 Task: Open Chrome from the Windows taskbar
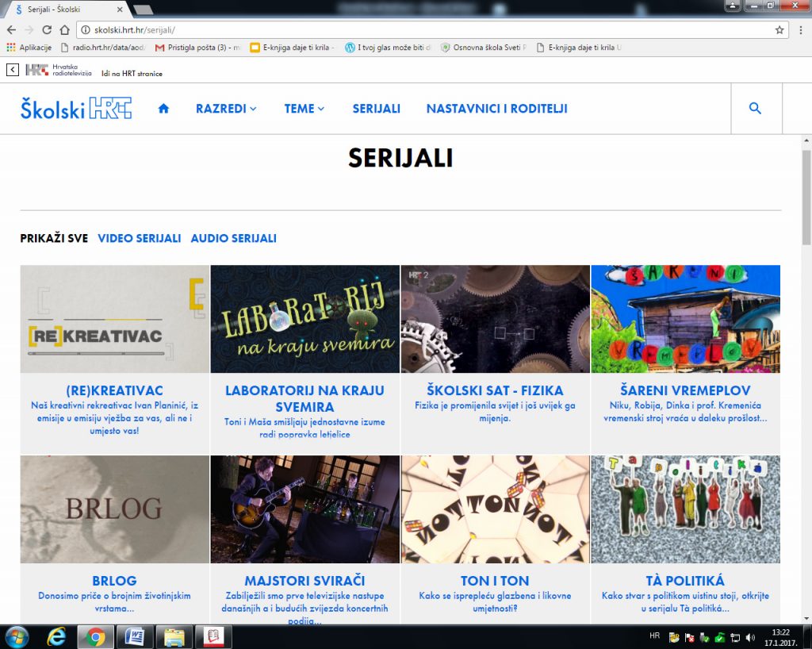pyautogui.click(x=96, y=636)
